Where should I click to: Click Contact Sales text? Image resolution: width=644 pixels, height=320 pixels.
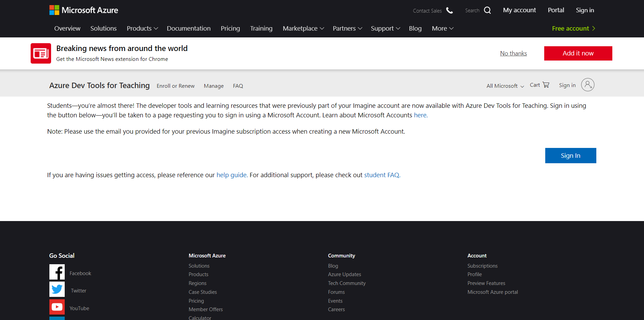pyautogui.click(x=427, y=11)
